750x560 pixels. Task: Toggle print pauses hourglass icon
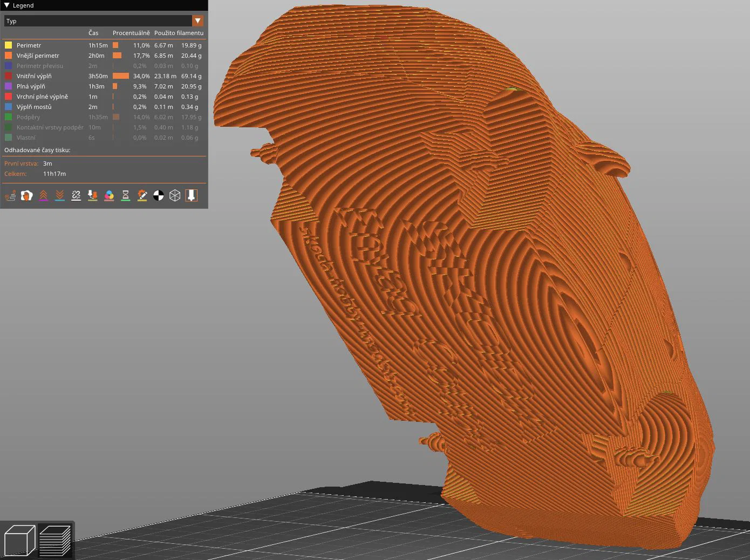(x=126, y=195)
